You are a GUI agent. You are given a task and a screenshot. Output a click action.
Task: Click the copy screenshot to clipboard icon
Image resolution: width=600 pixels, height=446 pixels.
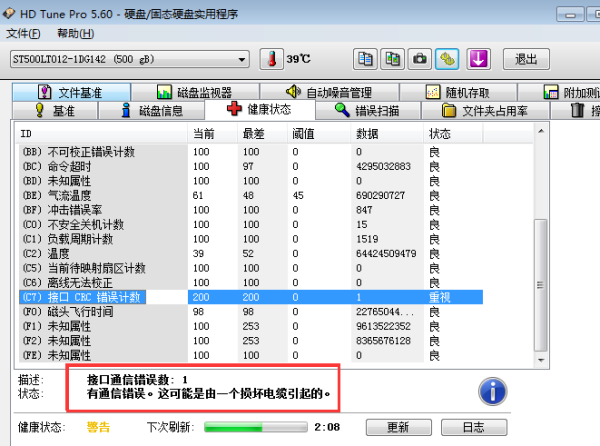(x=392, y=59)
